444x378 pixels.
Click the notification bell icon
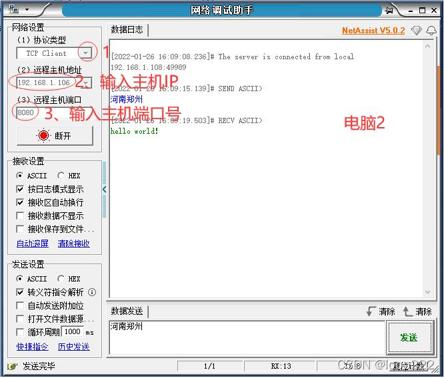(x=431, y=30)
